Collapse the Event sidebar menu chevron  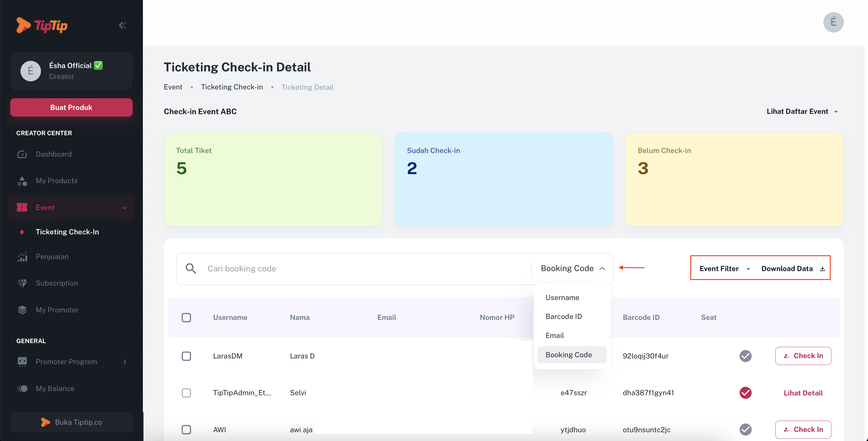pyautogui.click(x=125, y=208)
